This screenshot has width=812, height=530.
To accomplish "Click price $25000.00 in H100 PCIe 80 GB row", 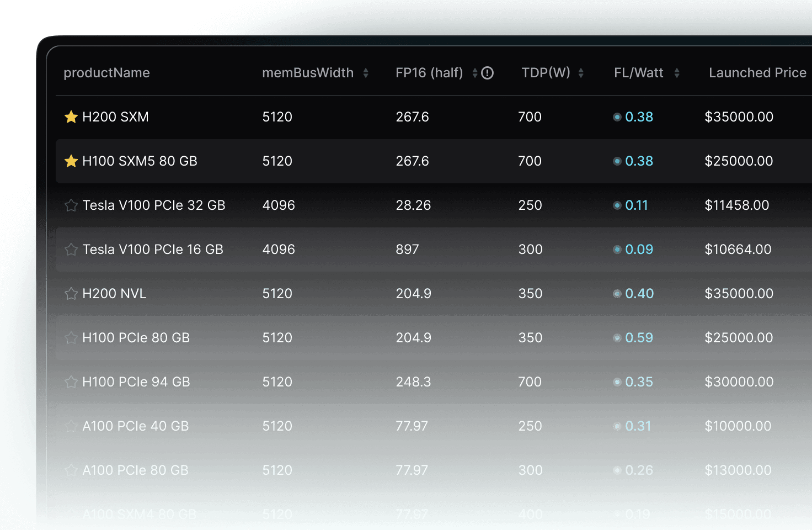I will pos(739,338).
